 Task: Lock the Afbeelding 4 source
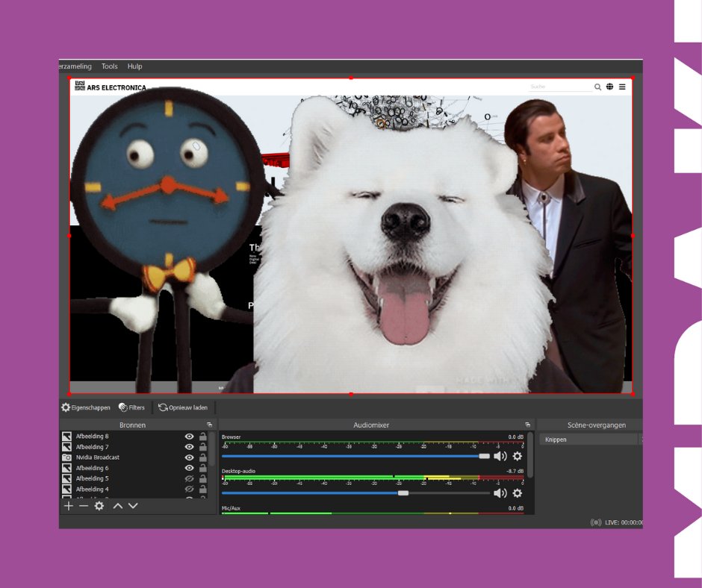pyautogui.click(x=203, y=489)
